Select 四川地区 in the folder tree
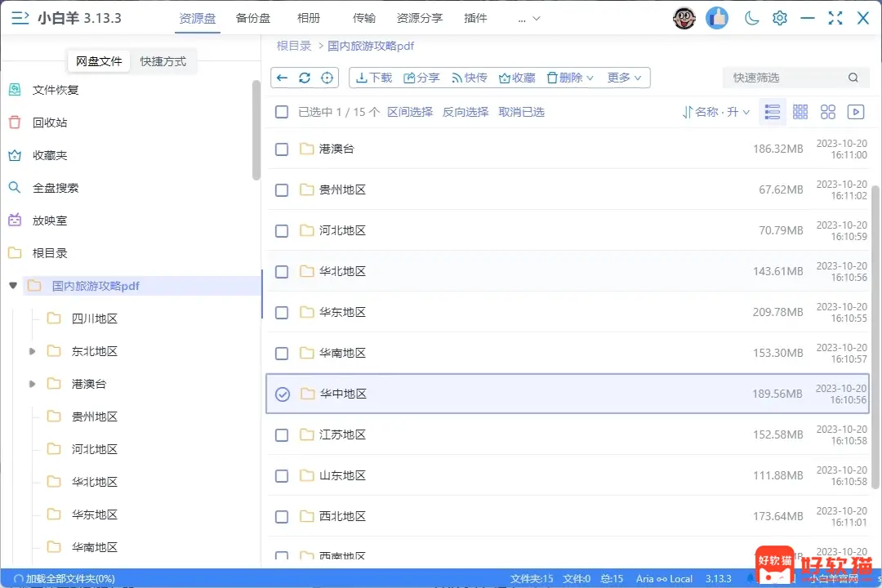The image size is (882, 588). coord(95,318)
